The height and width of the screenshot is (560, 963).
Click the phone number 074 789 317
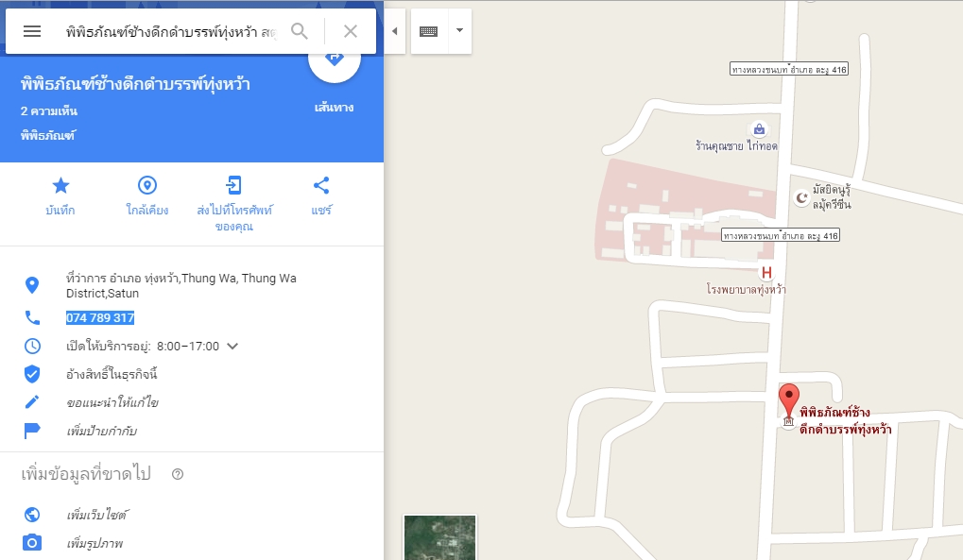click(100, 317)
